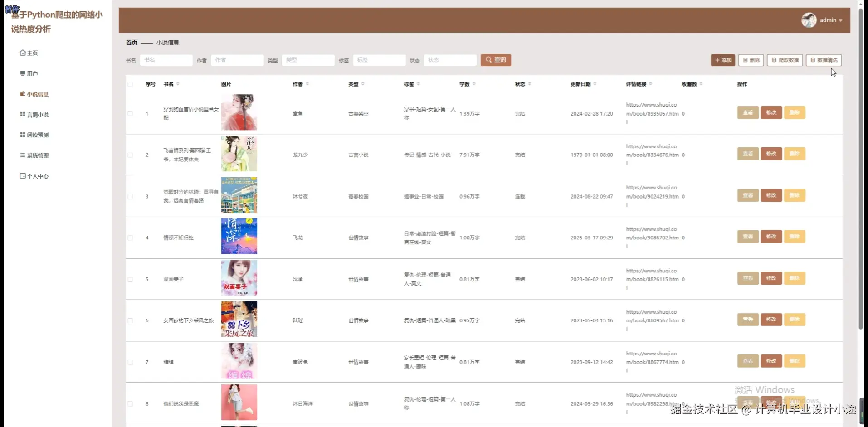
Task: Click into the 类型 filter field
Action: [x=308, y=60]
